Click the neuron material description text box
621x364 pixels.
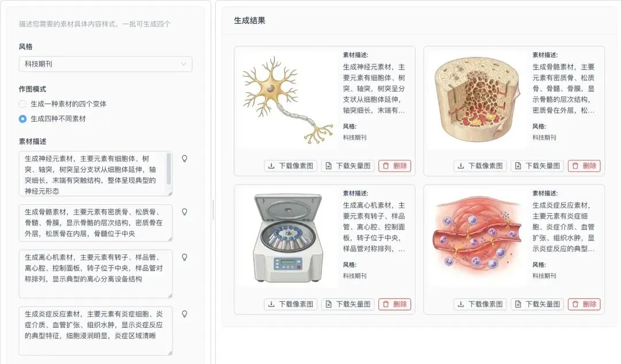point(95,174)
